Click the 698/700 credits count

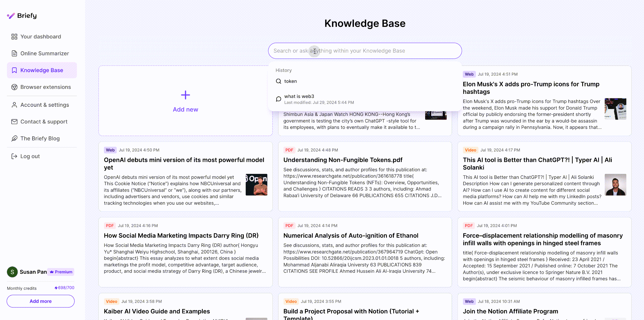[66, 288]
